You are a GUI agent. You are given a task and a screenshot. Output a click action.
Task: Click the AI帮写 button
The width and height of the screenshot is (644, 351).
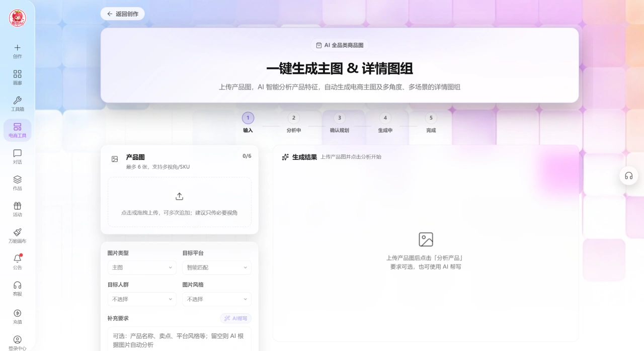pyautogui.click(x=235, y=318)
